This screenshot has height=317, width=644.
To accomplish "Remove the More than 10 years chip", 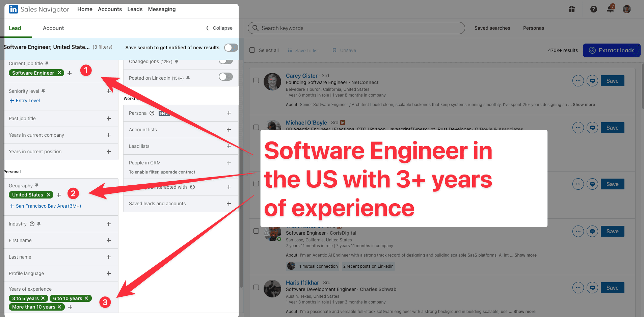I will coord(59,307).
